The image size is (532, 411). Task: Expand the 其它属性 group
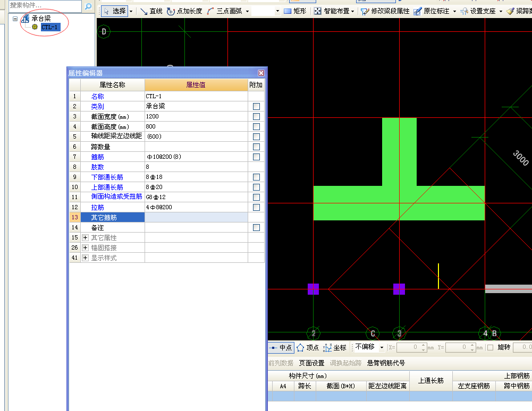coord(86,238)
